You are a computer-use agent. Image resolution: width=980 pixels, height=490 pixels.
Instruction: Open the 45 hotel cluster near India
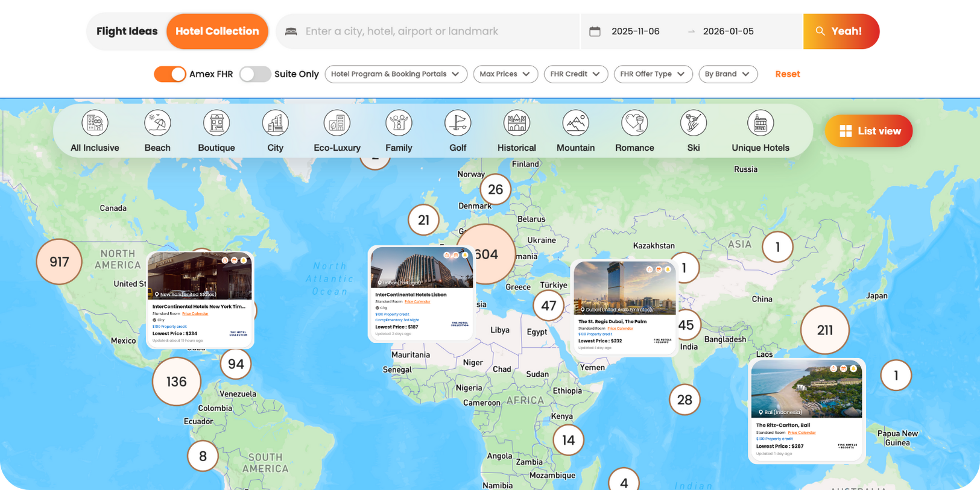pyautogui.click(x=688, y=325)
